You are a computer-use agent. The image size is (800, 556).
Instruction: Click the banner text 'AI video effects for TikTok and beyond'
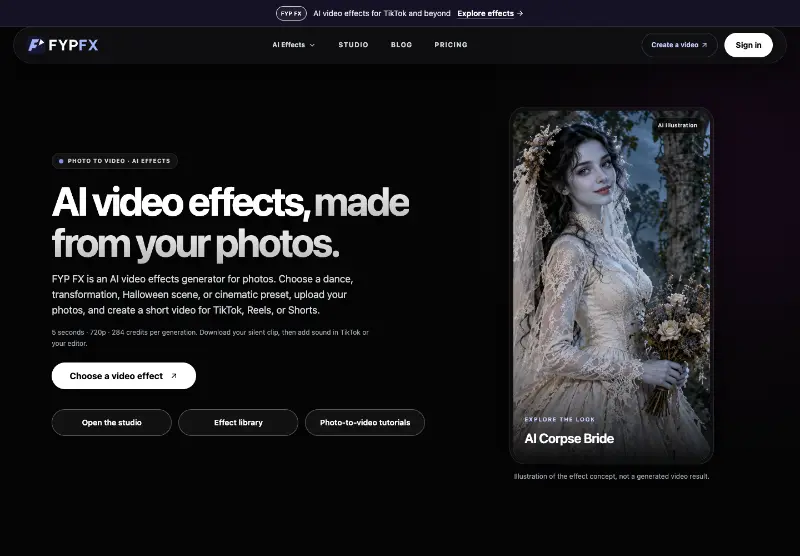[382, 13]
